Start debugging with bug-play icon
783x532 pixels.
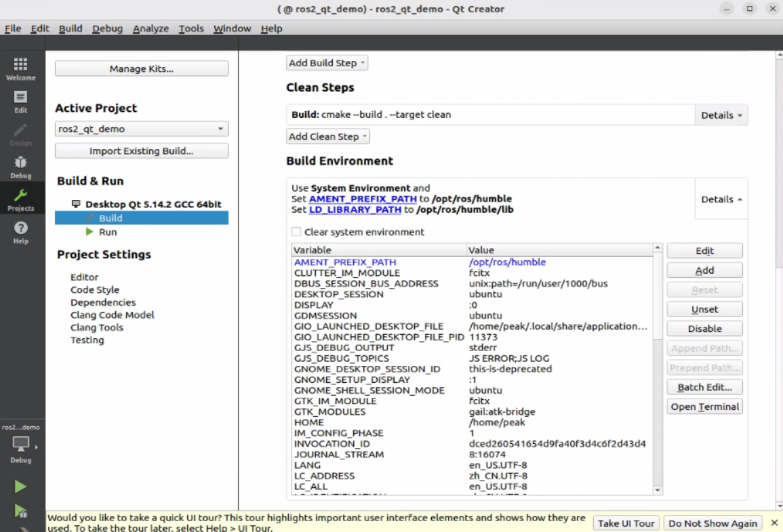[x=20, y=510]
